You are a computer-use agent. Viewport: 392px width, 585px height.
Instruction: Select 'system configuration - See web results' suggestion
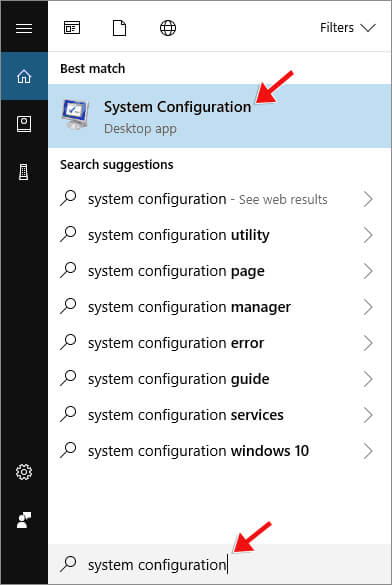point(220,199)
